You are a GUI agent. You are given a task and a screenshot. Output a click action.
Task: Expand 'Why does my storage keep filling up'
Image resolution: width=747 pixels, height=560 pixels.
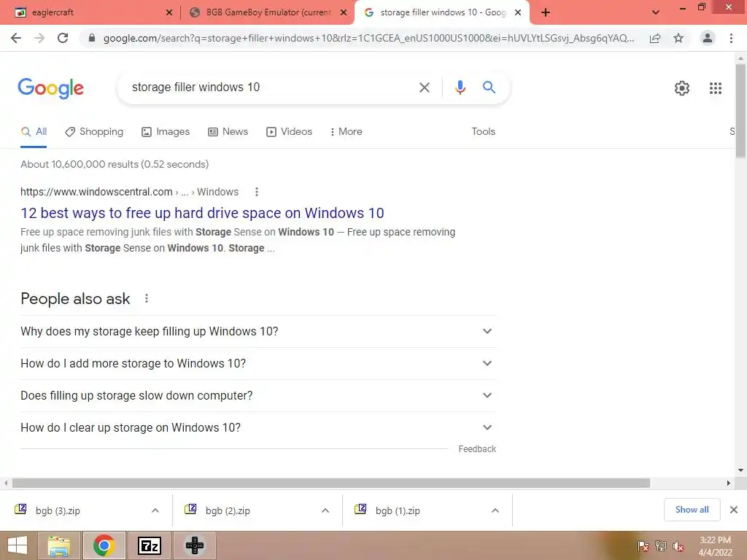pyautogui.click(x=258, y=332)
